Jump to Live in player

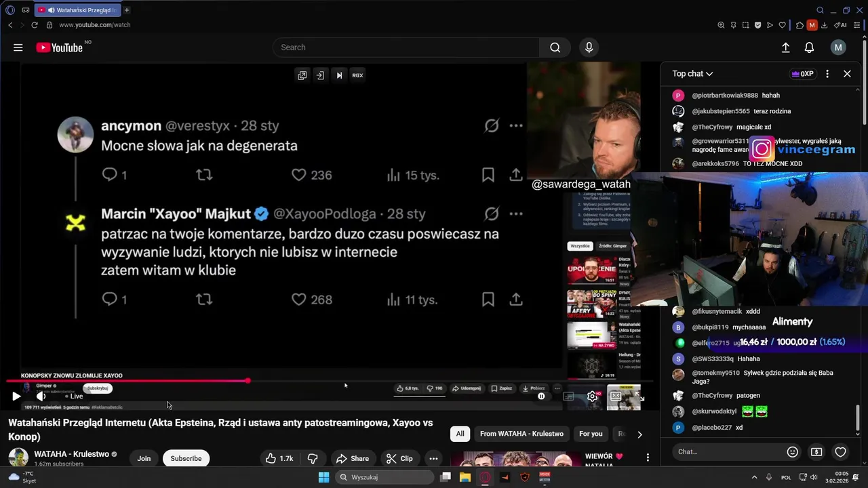pos(74,396)
